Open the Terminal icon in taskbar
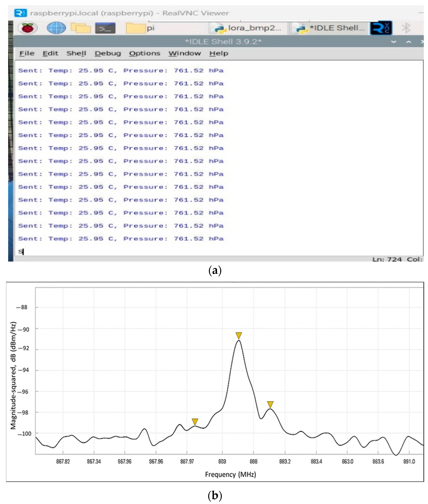The width and height of the screenshot is (428, 504). click(x=105, y=28)
